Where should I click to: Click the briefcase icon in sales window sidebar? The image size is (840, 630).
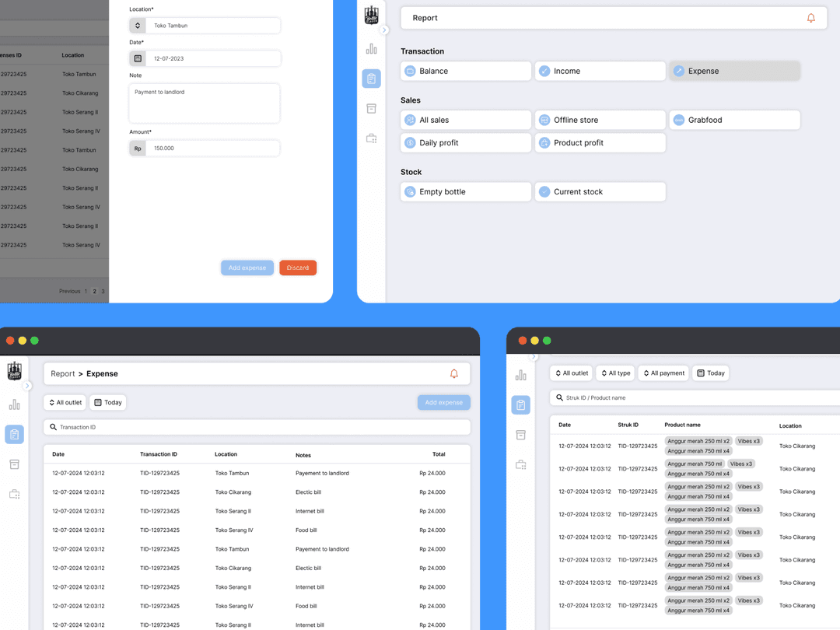(x=520, y=464)
